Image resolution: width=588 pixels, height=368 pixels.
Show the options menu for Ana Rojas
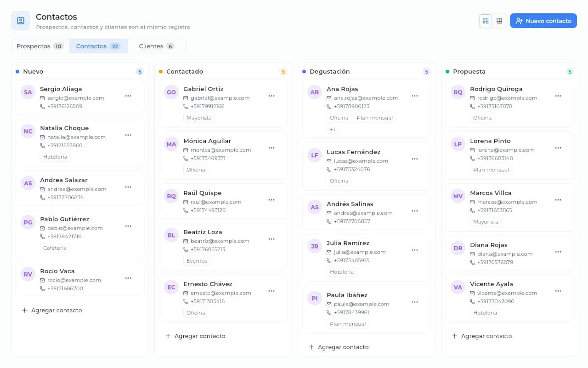(415, 96)
